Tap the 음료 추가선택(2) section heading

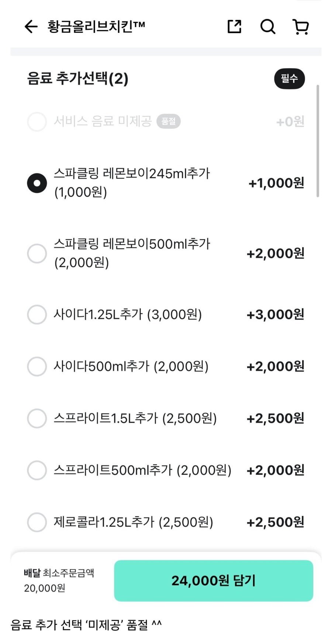point(77,78)
